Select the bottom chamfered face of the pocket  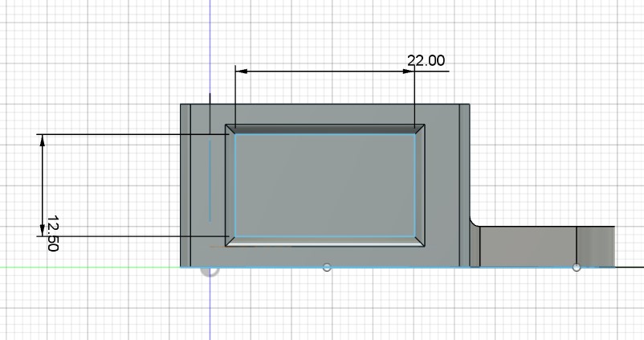point(324,241)
